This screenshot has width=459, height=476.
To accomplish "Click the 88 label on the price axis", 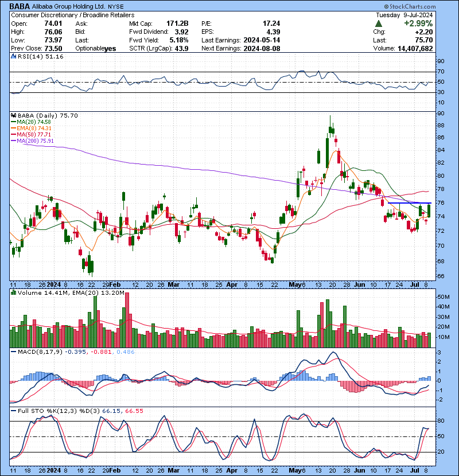I will [x=441, y=126].
